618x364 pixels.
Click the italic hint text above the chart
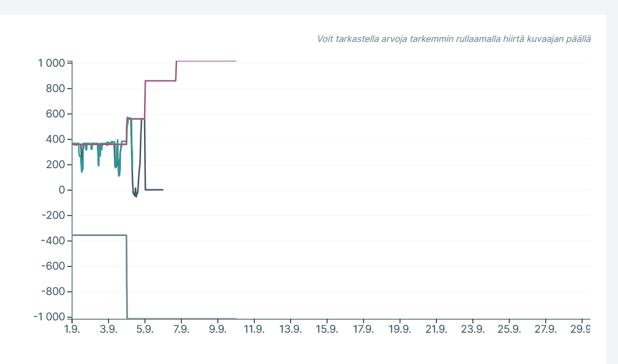454,39
